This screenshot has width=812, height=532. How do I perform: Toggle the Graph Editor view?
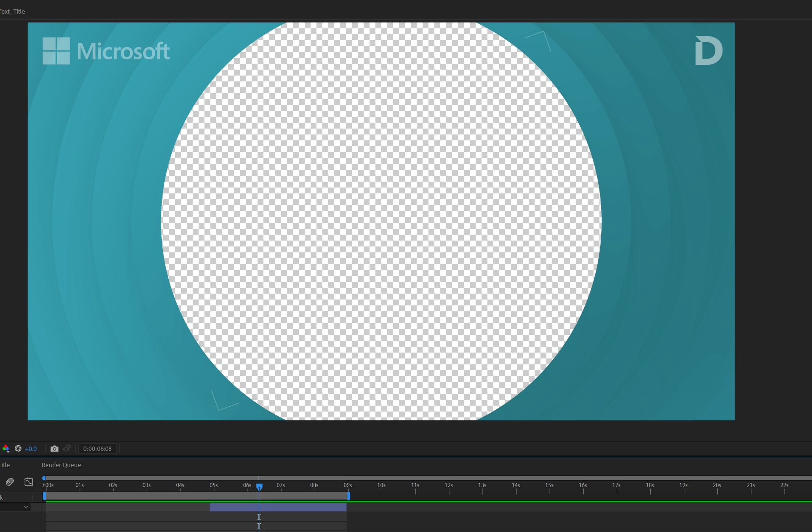click(29, 482)
